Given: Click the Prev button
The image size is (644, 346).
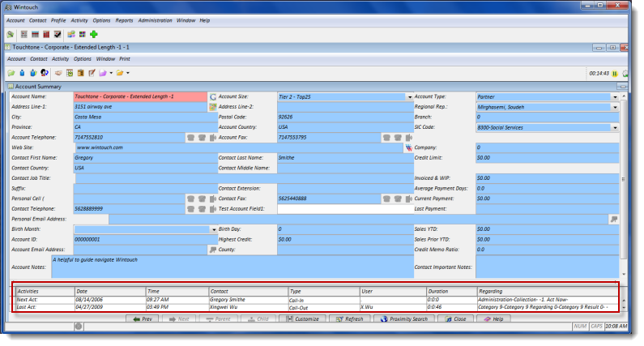Looking at the screenshot, I should 142,319.
